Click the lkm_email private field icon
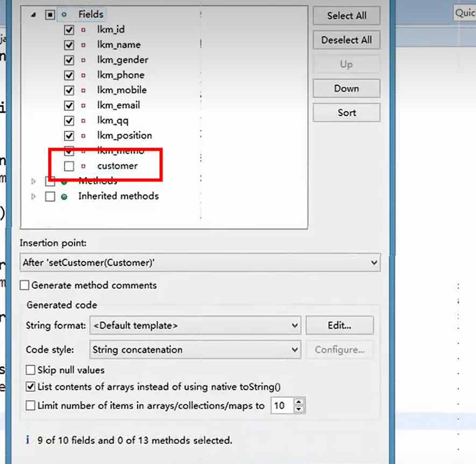 (83, 106)
